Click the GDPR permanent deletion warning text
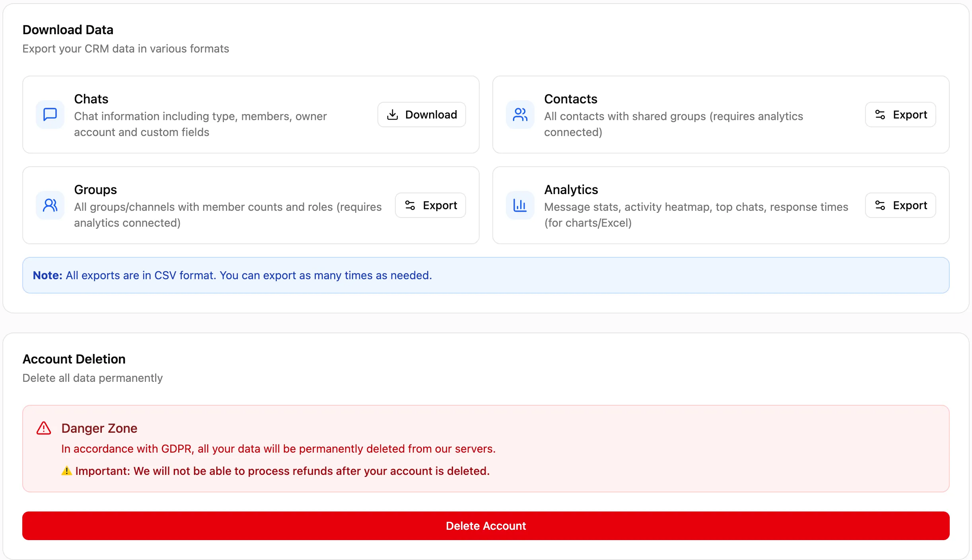This screenshot has width=972, height=560. point(278,449)
